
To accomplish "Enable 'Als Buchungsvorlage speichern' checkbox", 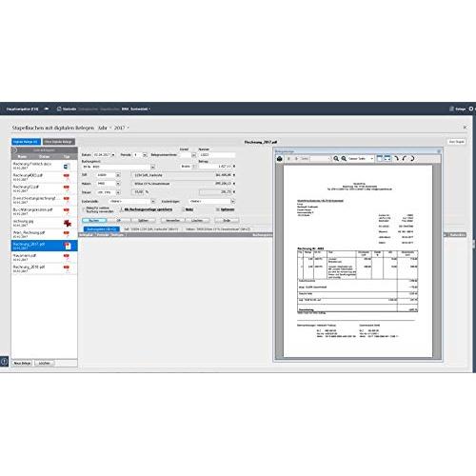I will [122, 209].
